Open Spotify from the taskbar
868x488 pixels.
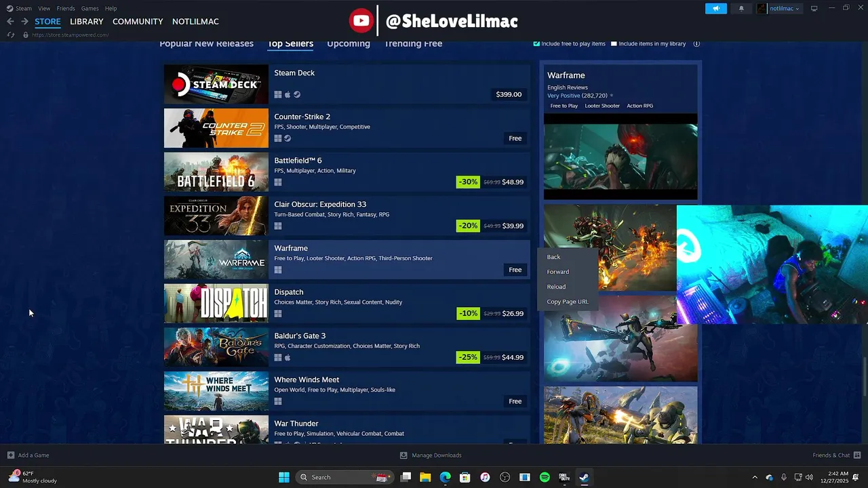pos(545,477)
